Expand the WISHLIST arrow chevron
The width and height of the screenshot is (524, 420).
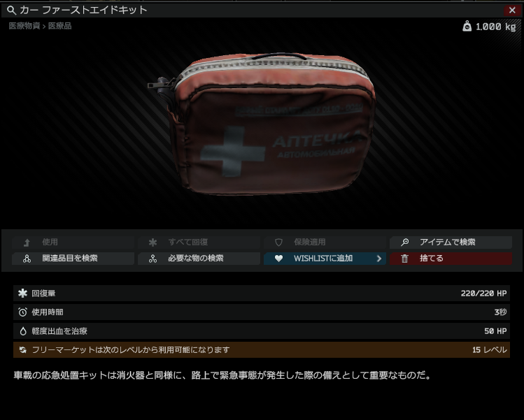[379, 259]
